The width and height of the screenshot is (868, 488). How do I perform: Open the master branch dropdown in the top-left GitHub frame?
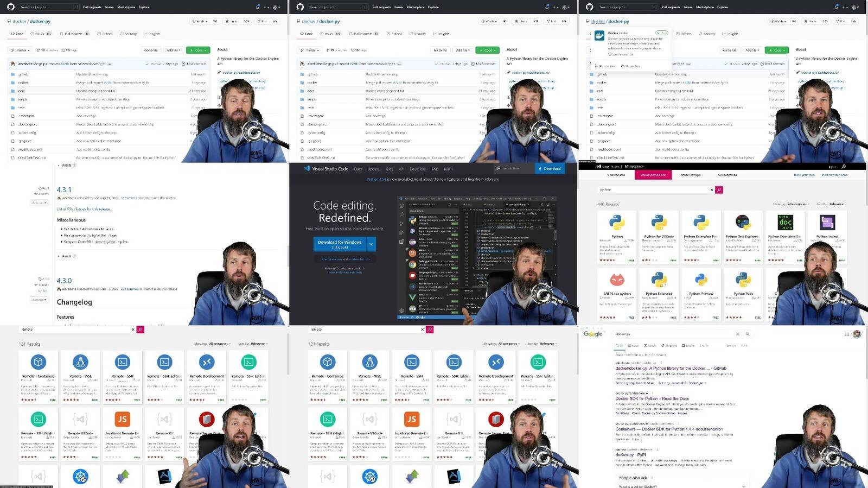click(x=21, y=50)
